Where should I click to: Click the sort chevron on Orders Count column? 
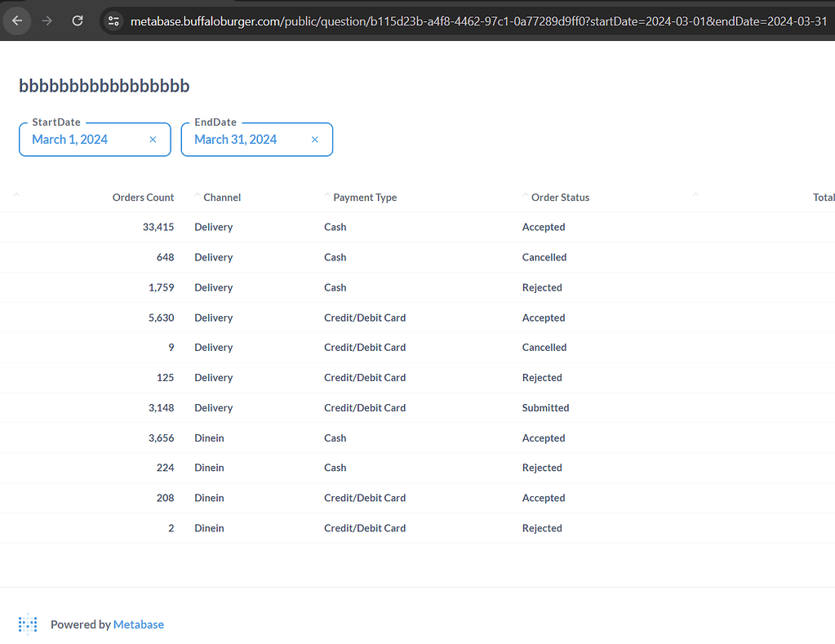(16, 196)
